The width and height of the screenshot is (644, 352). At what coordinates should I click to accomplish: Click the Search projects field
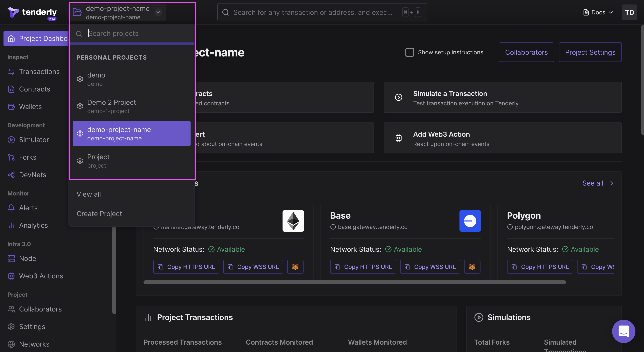(x=132, y=33)
